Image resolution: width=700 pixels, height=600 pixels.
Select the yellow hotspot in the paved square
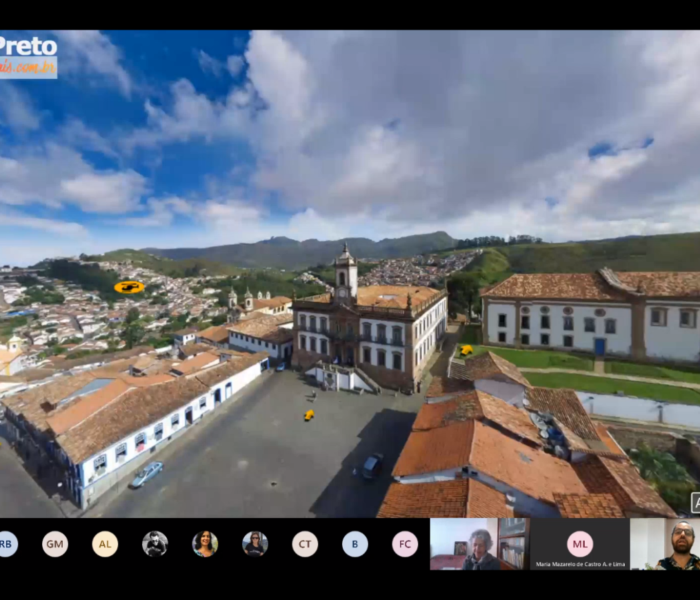309,414
